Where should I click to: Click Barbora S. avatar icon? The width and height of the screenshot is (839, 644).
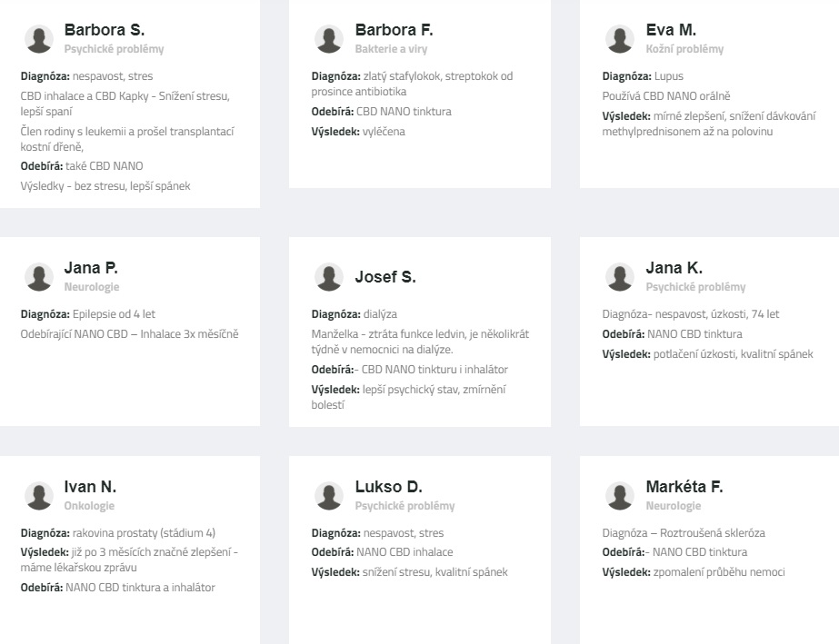(39, 39)
